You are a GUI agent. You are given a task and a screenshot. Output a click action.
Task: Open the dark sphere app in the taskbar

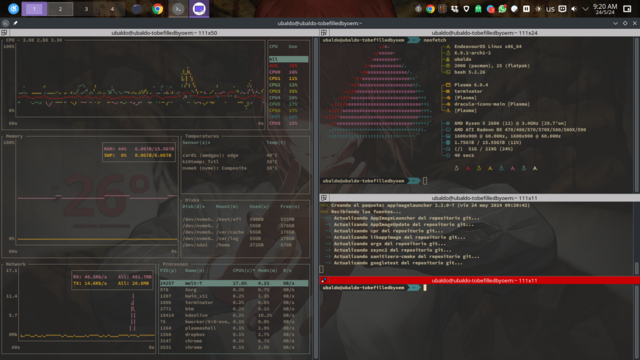137,9
